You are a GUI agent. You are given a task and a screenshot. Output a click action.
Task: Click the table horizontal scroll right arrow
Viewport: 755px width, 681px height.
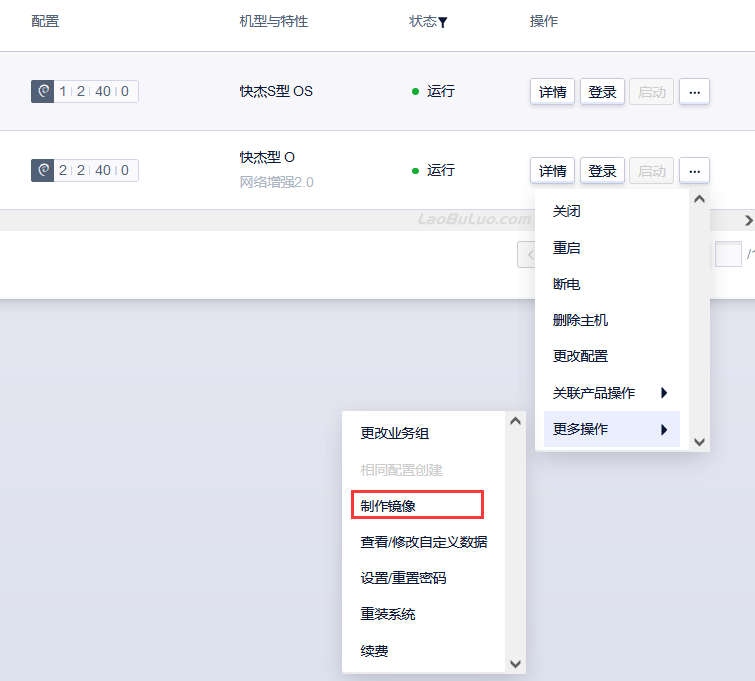click(x=748, y=221)
